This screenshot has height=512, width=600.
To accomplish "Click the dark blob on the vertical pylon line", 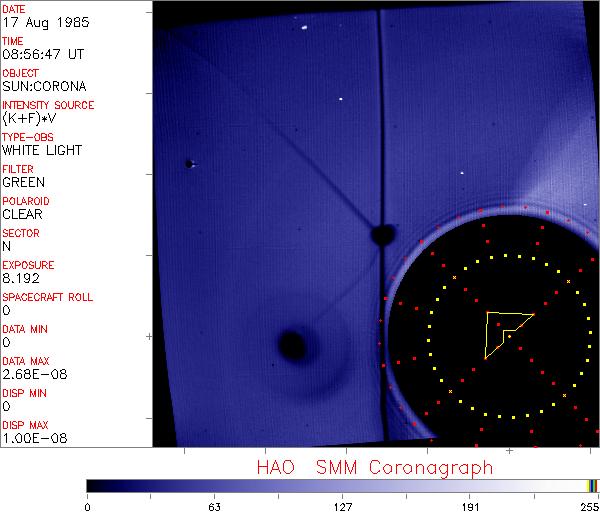I will coord(381,235).
